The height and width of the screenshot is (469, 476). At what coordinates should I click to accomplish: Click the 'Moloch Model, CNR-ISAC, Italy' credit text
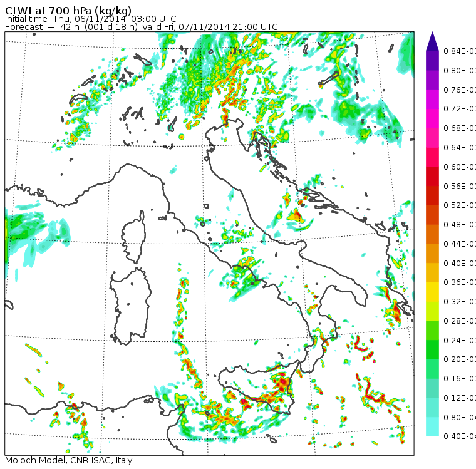(x=69, y=460)
